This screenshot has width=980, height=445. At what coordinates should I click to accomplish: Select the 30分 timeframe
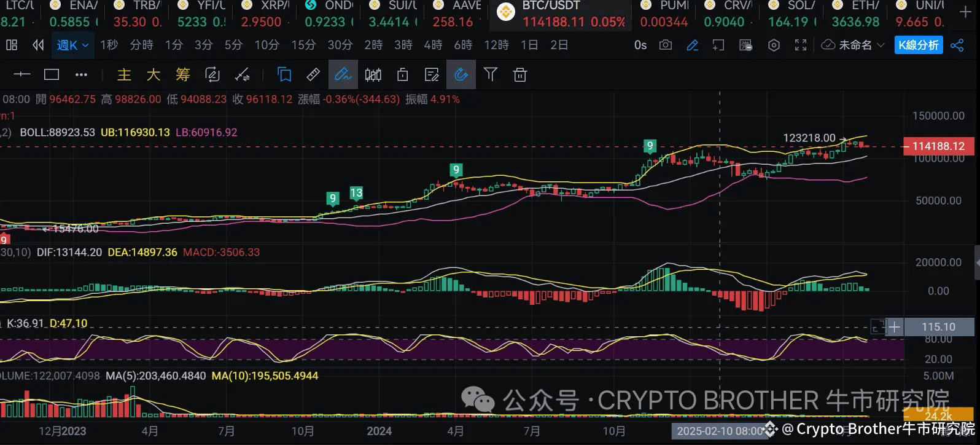point(340,45)
